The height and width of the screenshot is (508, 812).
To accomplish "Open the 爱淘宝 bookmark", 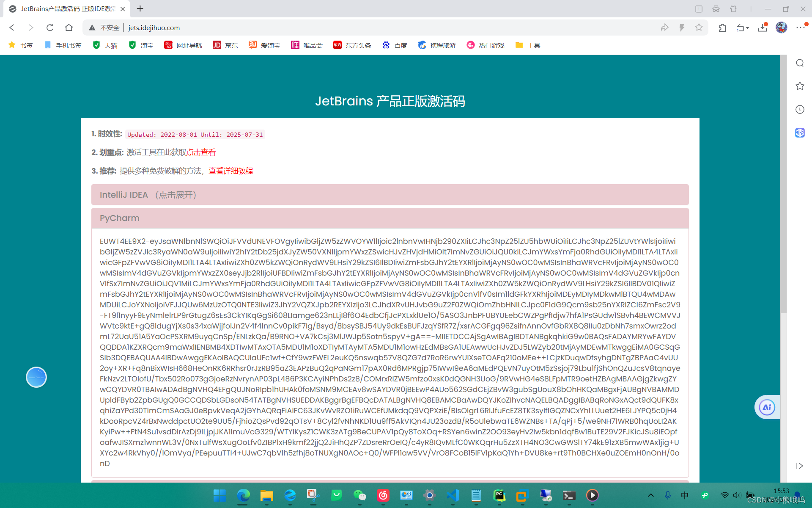I will coord(264,45).
